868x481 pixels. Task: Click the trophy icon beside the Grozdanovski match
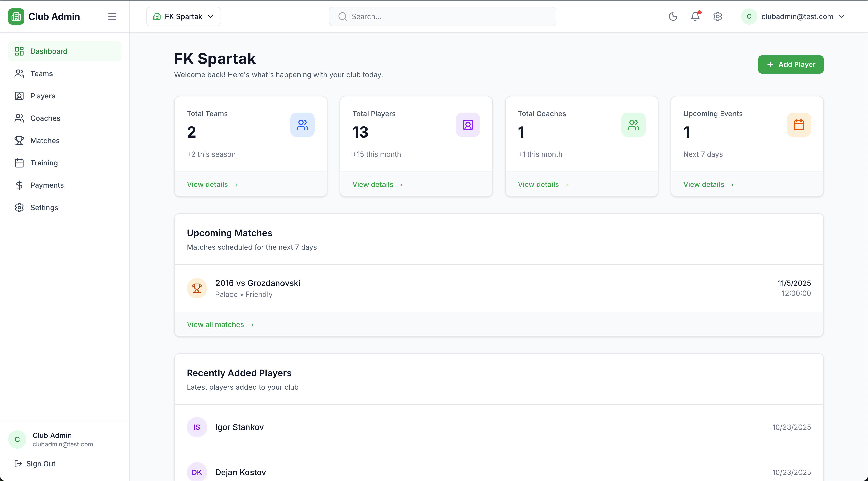[x=197, y=288]
